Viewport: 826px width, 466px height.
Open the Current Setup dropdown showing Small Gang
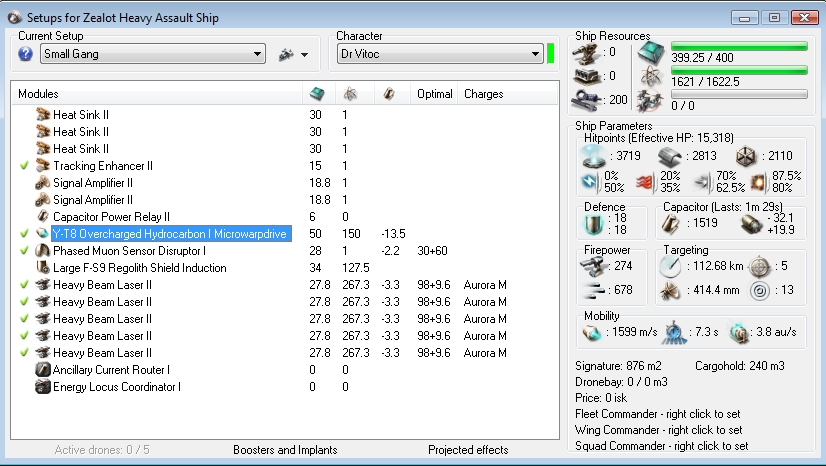click(152, 54)
